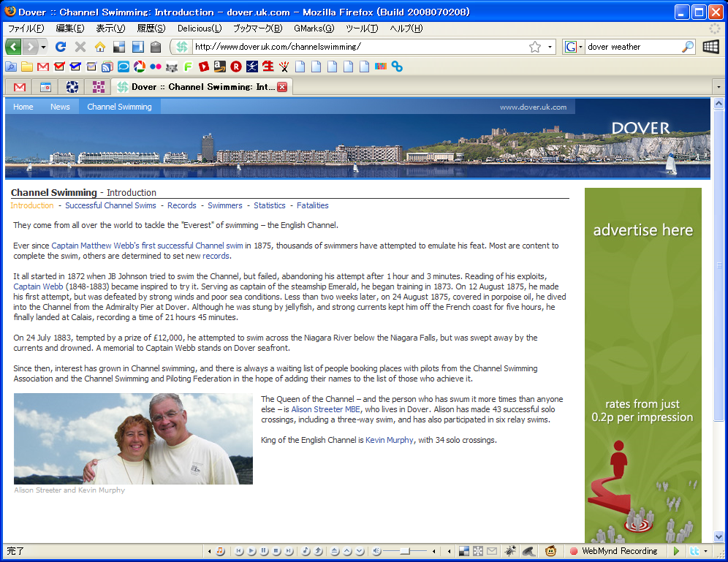Adjust the volume slider in status bar
This screenshot has height=562, width=728.
[403, 551]
